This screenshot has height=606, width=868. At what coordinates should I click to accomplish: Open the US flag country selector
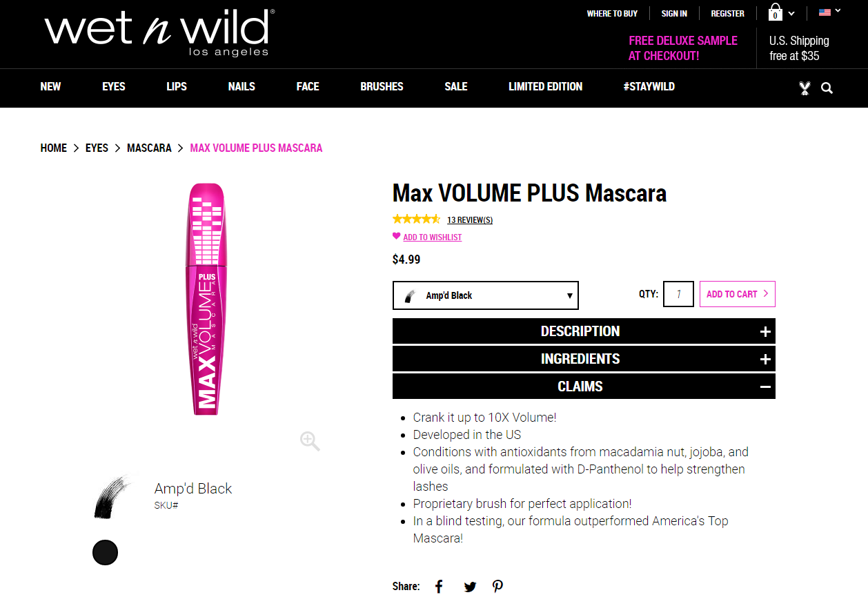pyautogui.click(x=829, y=12)
